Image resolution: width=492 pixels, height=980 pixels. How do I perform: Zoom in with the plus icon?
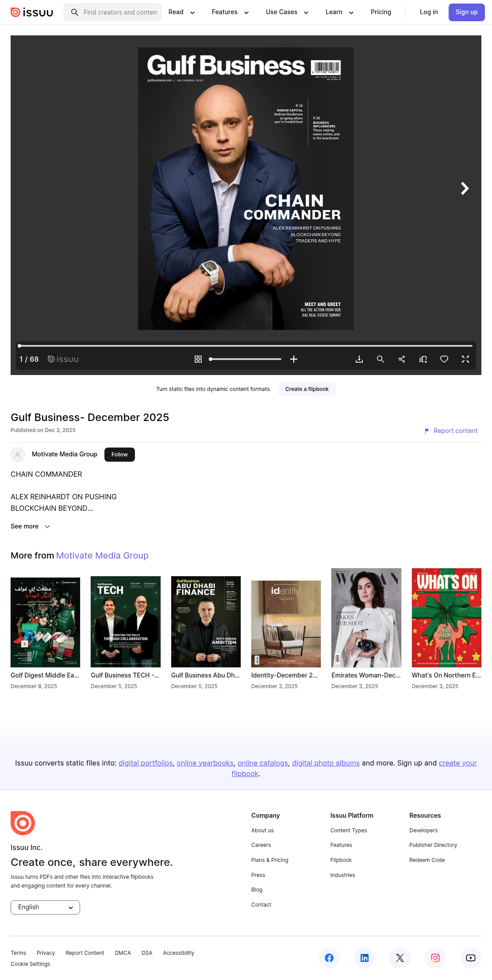point(294,359)
